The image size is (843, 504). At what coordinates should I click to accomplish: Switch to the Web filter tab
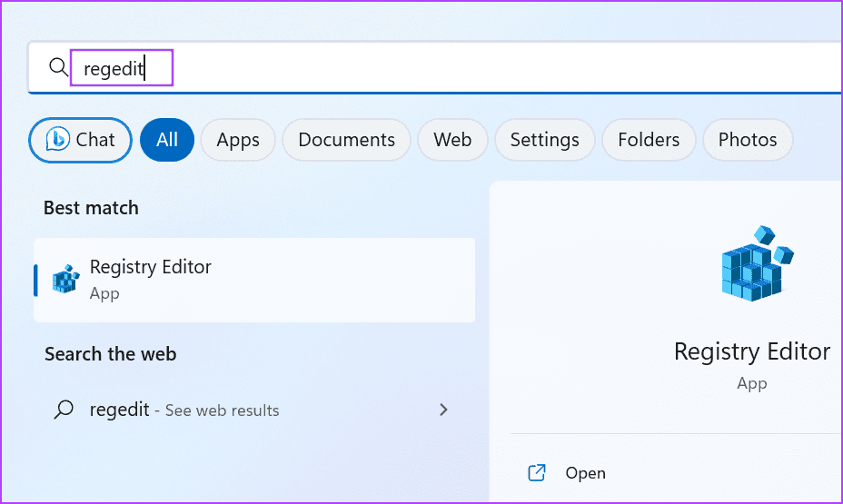click(x=452, y=140)
